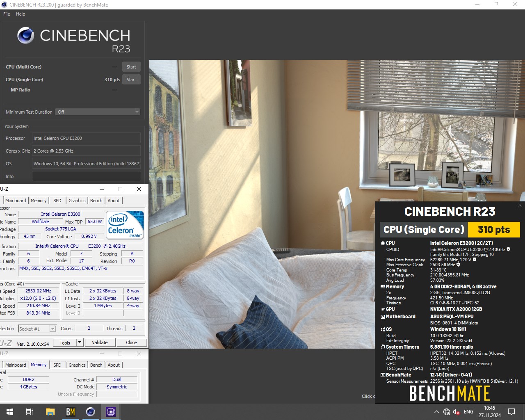Click the network globe tray icon
The image size is (525, 420).
(x=447, y=412)
